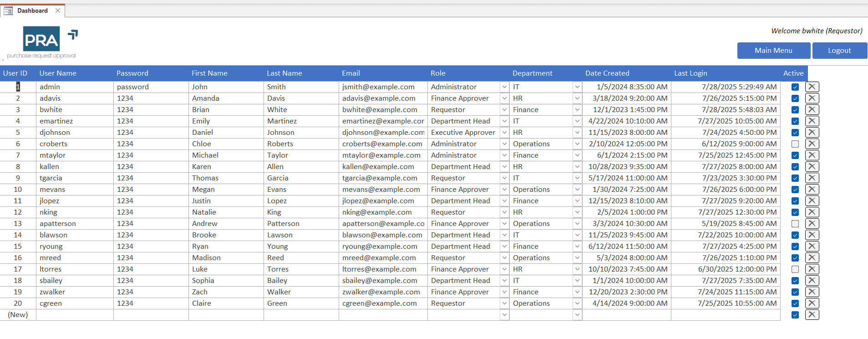Click the Dashboard form icon in tab
This screenshot has width=868, height=339.
pyautogui.click(x=8, y=10)
